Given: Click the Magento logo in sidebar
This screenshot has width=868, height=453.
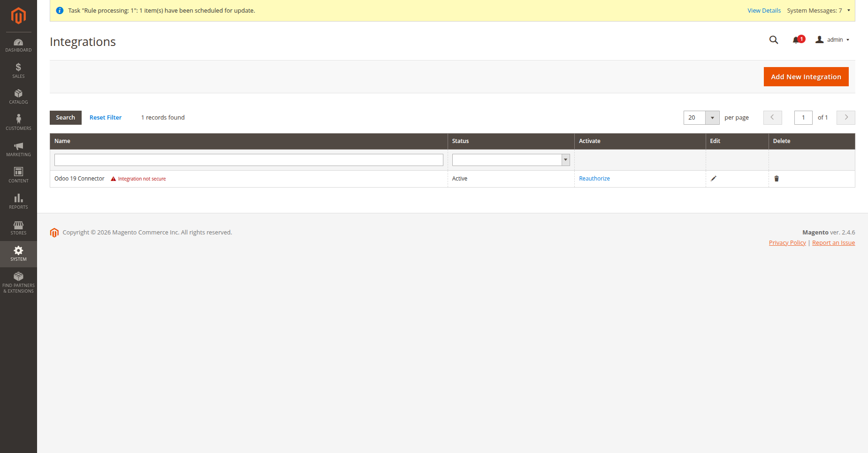Looking at the screenshot, I should coord(18,16).
